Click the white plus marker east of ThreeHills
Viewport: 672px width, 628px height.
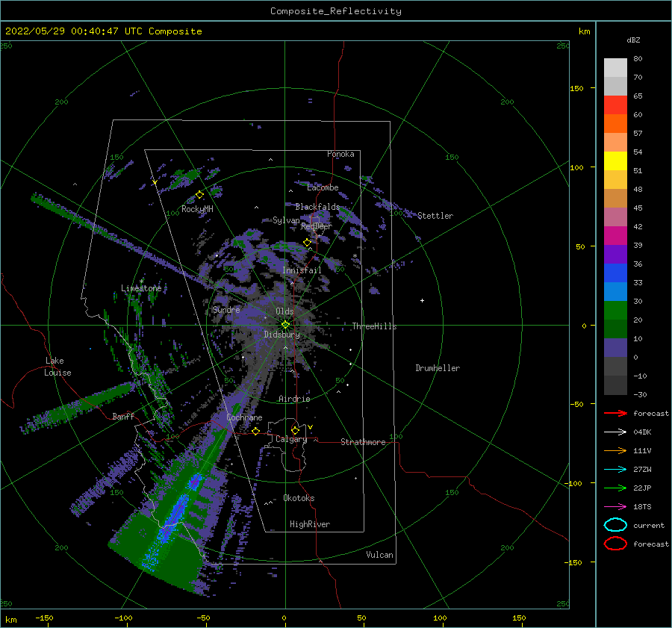pos(422,300)
